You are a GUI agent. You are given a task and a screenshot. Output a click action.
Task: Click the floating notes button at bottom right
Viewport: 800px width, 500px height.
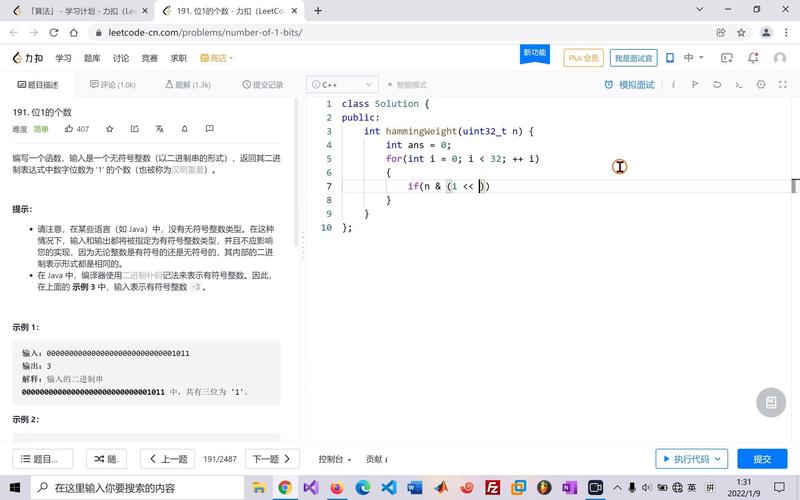[x=771, y=403]
